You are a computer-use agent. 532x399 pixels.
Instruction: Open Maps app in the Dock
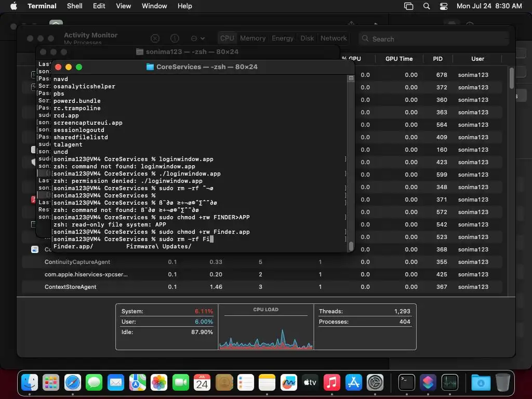pos(137,383)
